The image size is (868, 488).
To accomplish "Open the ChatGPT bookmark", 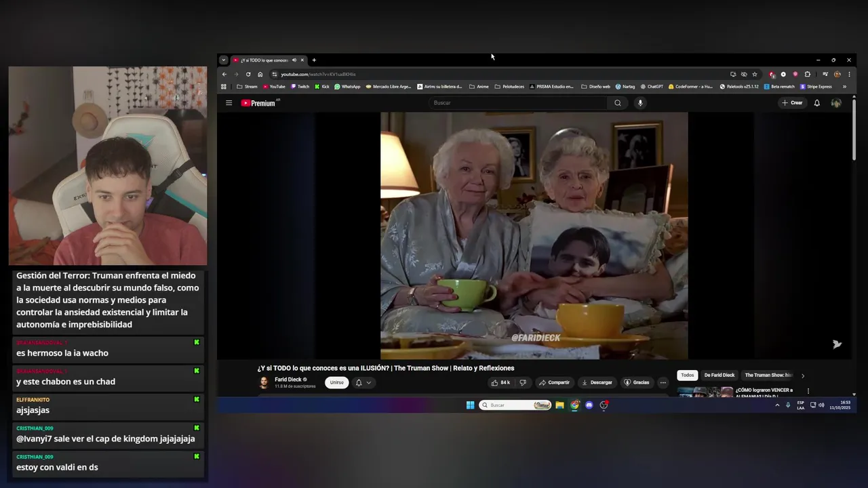I will pyautogui.click(x=652, y=87).
